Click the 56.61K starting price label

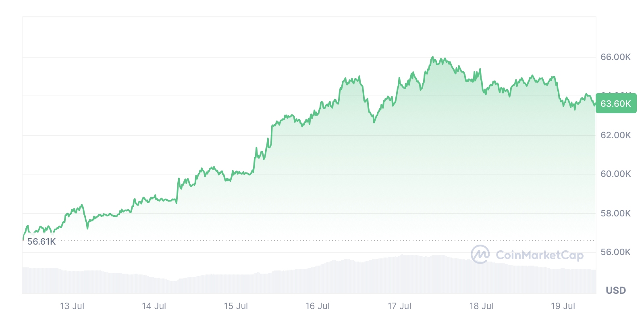42,241
